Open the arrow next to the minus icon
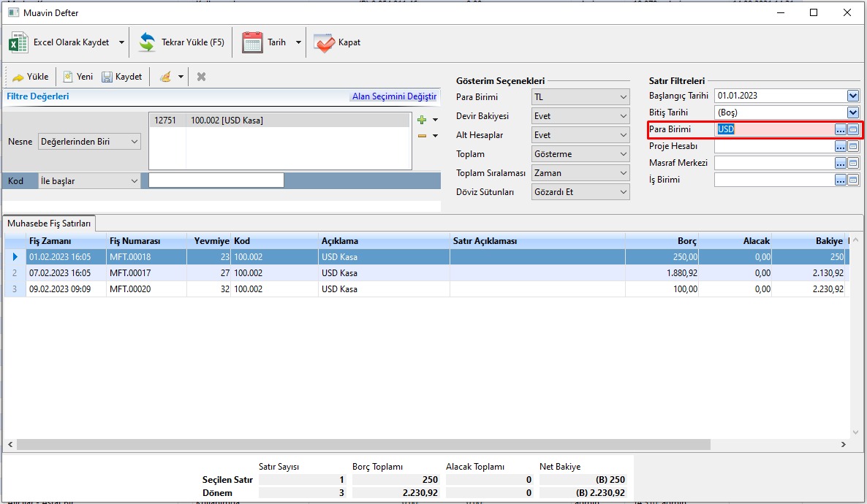This screenshot has width=867, height=504. coord(435,135)
